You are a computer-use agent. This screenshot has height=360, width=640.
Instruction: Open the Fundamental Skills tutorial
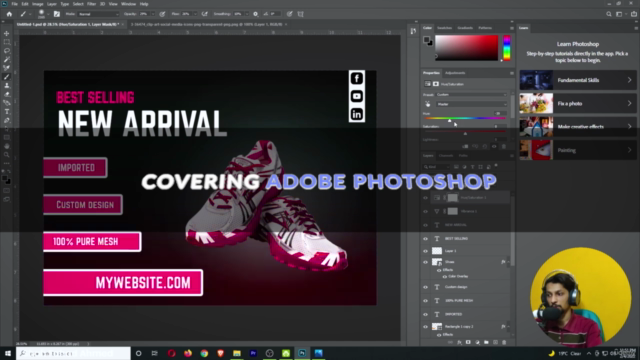(578, 80)
